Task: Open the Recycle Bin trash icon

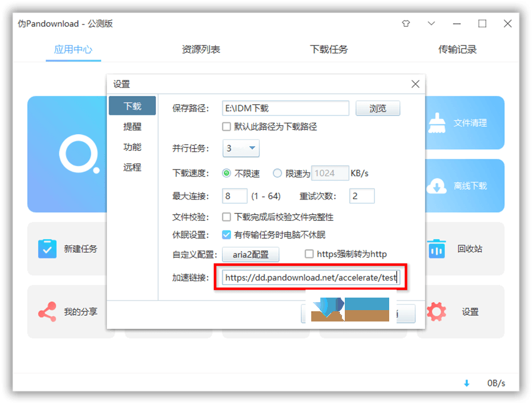Action: click(x=436, y=249)
